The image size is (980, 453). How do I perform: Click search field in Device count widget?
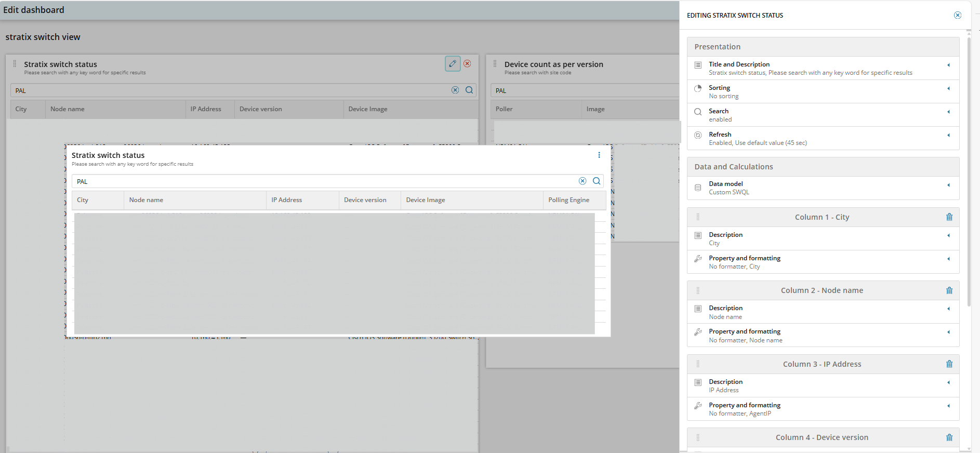[585, 90]
